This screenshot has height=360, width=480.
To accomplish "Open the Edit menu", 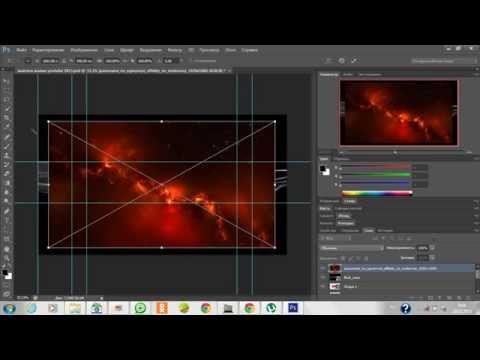I will (48, 50).
